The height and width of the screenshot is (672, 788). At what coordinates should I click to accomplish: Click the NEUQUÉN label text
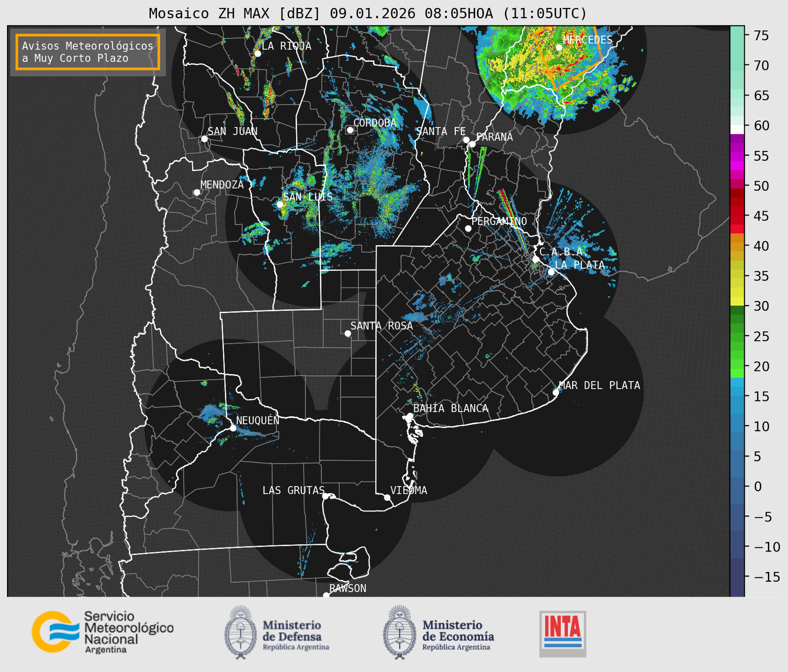(257, 420)
